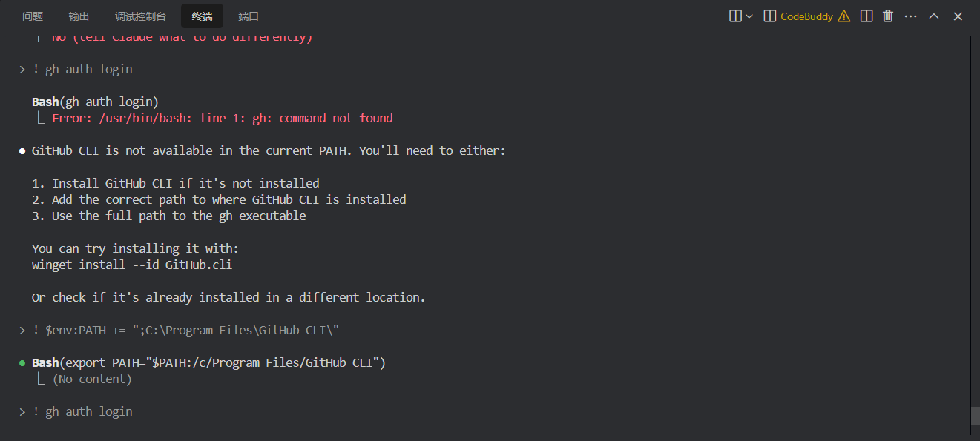Screen dimensions: 980x441
Task: Click the yellow warning triangle icon
Action: tap(843, 16)
